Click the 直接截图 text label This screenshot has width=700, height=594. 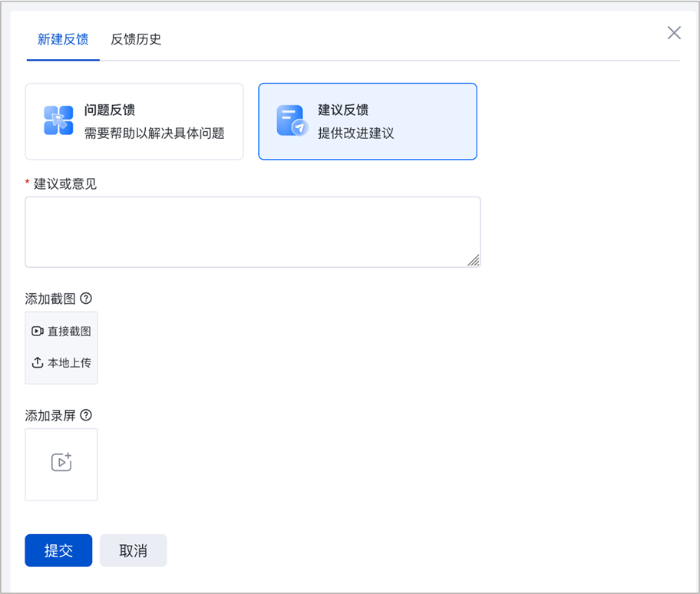[69, 332]
